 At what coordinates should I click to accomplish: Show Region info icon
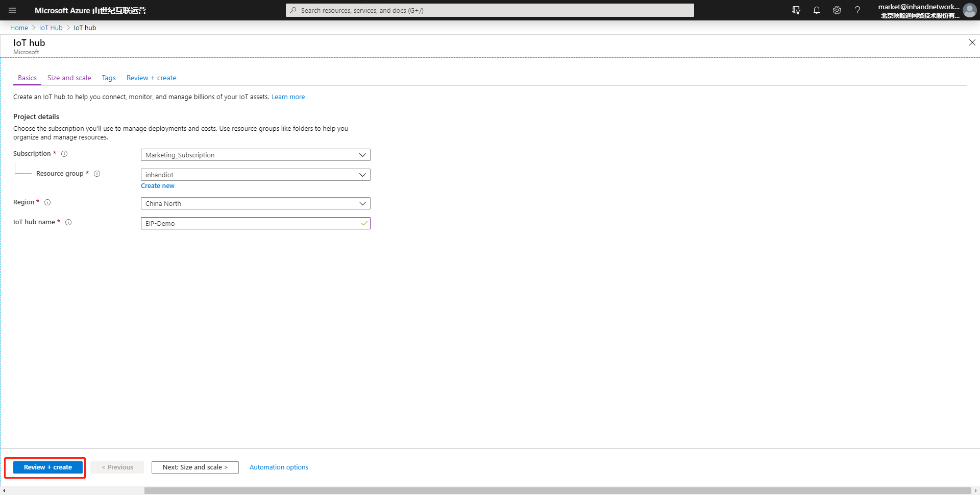(x=47, y=202)
